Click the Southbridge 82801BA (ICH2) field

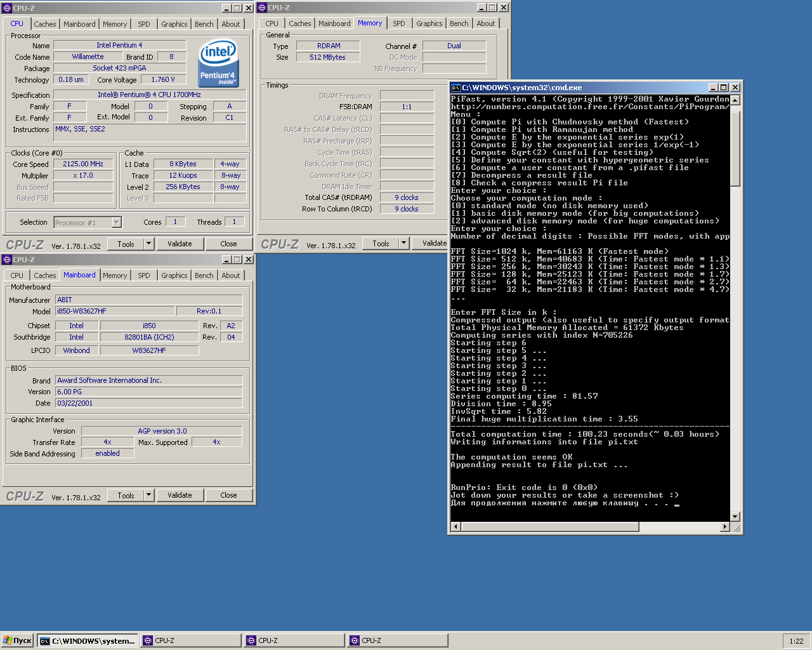(149, 337)
